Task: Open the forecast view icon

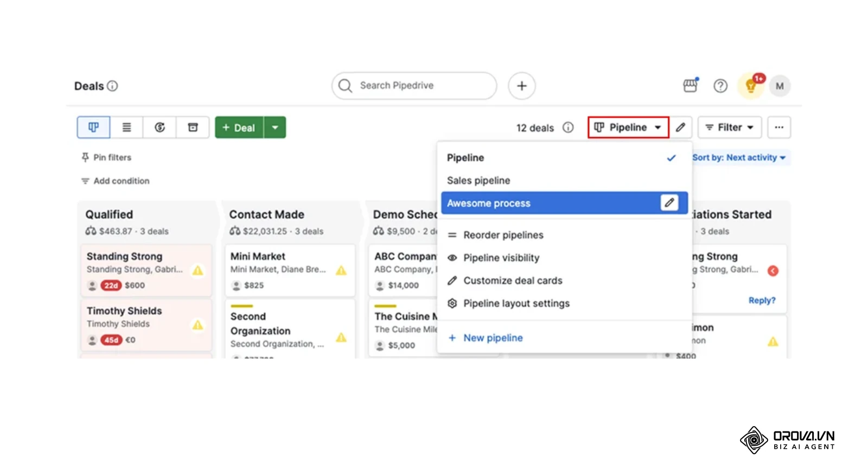Action: (x=159, y=128)
